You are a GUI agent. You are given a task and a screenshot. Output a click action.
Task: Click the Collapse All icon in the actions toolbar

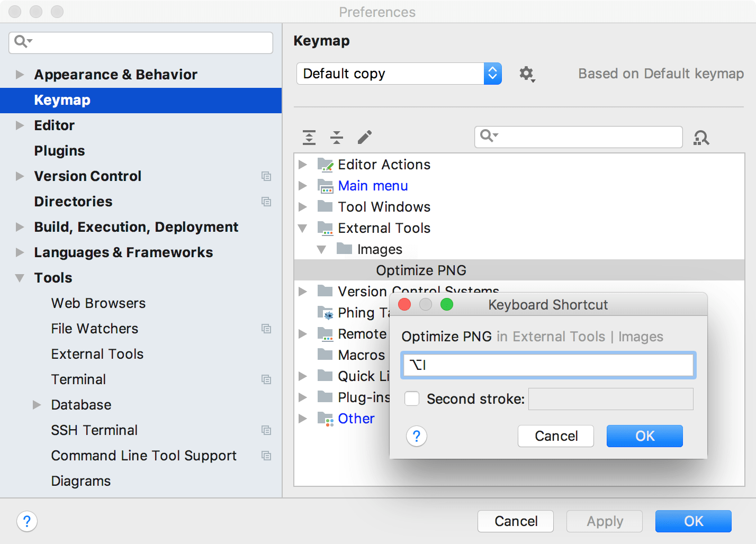(336, 137)
